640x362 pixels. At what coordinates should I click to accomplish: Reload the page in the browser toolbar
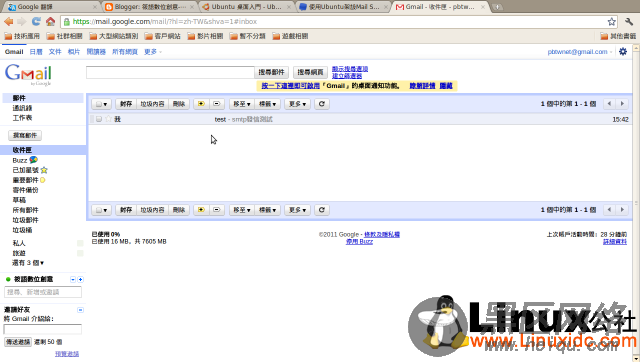click(x=36, y=22)
